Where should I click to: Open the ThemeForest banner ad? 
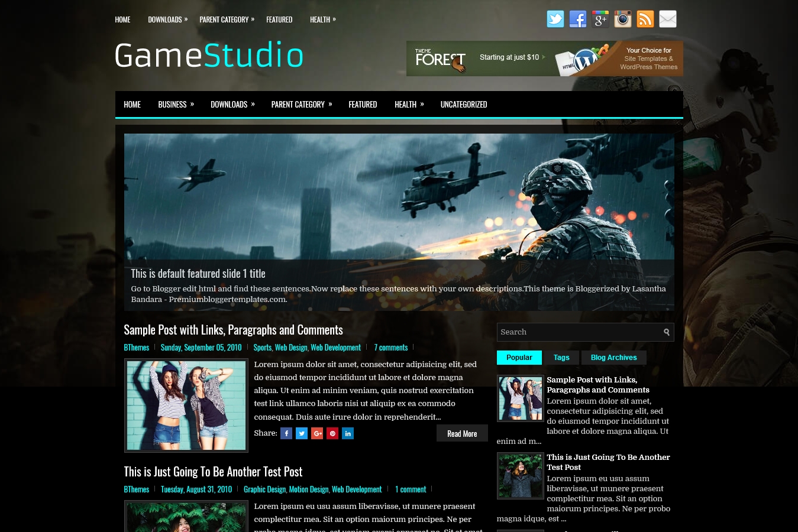544,59
